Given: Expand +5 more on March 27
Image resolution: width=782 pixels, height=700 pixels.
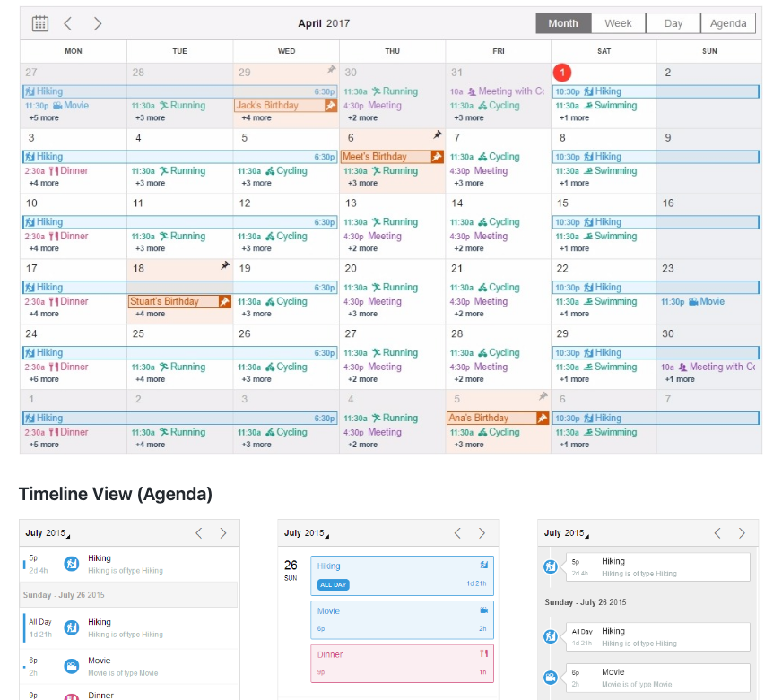Looking at the screenshot, I should [x=44, y=118].
